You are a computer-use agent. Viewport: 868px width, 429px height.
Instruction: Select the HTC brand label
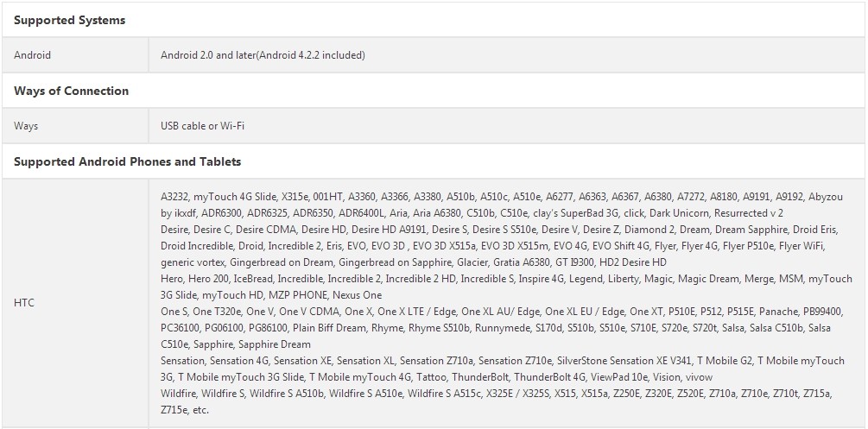[24, 303]
